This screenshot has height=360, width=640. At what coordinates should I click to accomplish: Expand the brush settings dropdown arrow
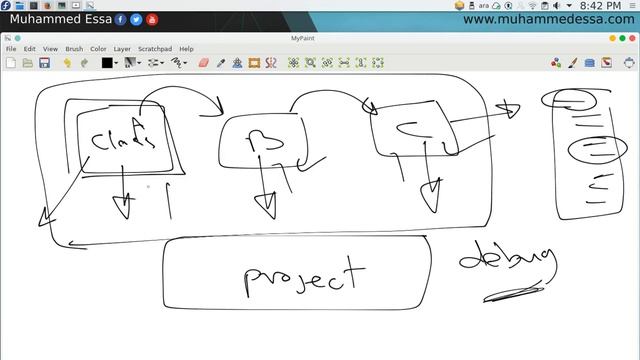point(162,63)
